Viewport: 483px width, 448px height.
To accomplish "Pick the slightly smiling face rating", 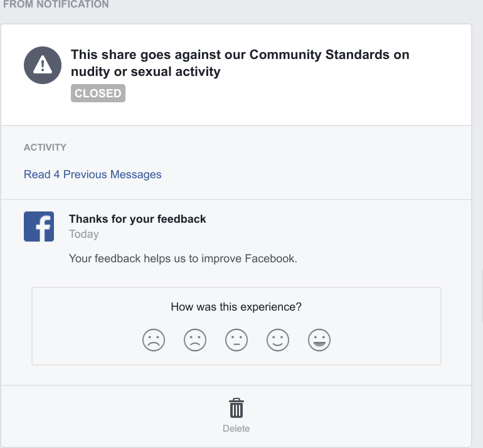I will pos(278,341).
